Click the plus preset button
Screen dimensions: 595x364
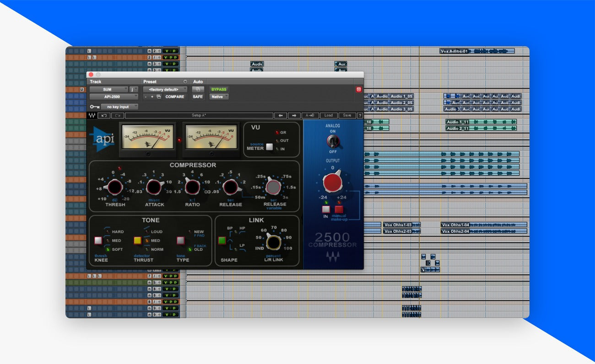point(152,97)
